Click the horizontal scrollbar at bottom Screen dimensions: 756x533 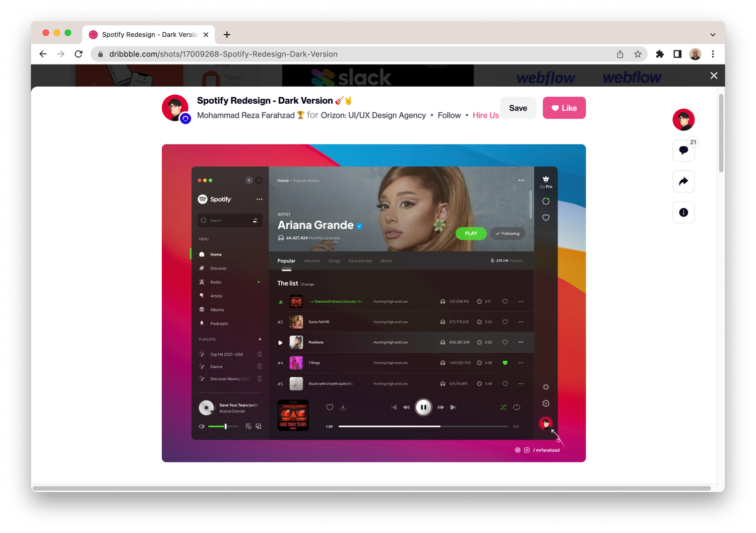(371, 488)
